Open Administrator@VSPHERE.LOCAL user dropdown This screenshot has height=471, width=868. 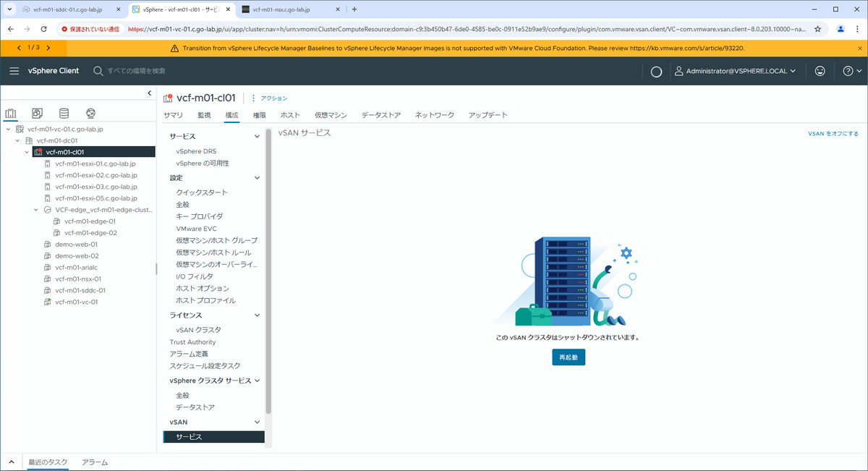coord(735,71)
